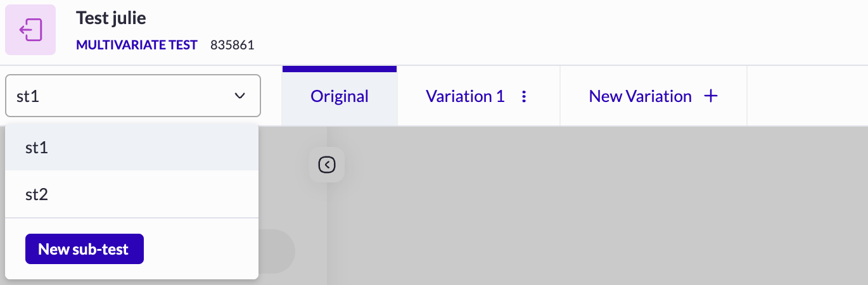Click the grey sidebar area below the collapse arrow
Image resolution: width=868 pixels, height=285 pixels.
click(293, 206)
